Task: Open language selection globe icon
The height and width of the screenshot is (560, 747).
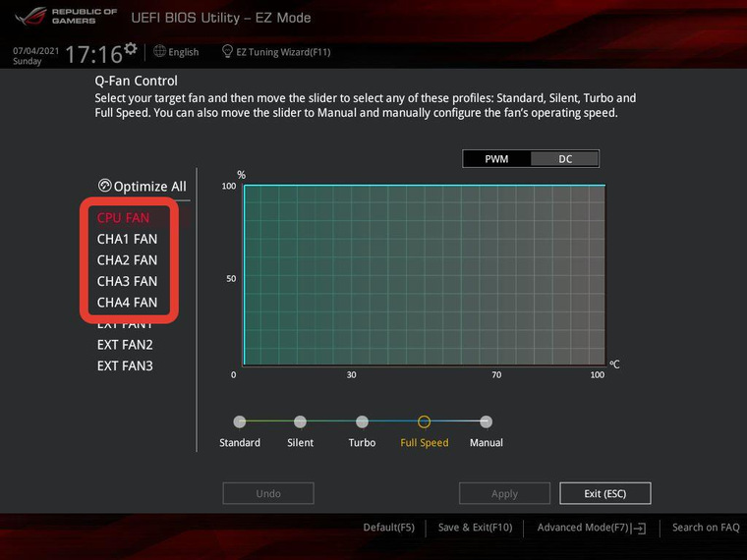Action: coord(159,51)
